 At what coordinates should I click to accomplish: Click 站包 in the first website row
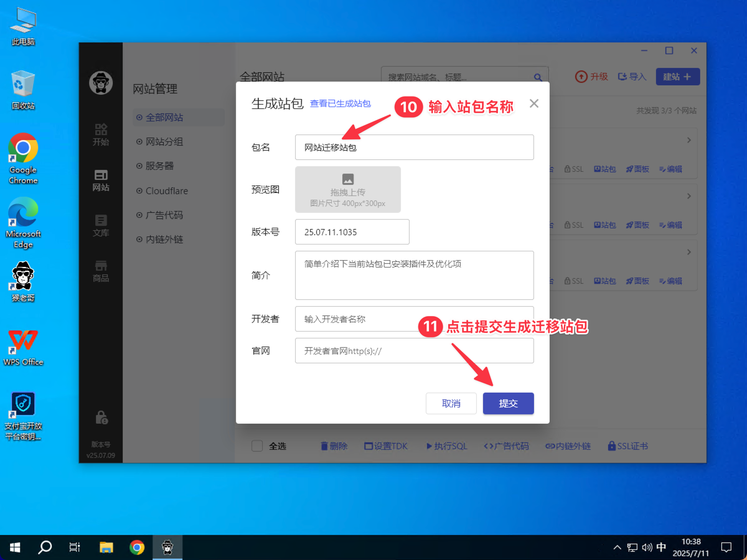coord(605,169)
